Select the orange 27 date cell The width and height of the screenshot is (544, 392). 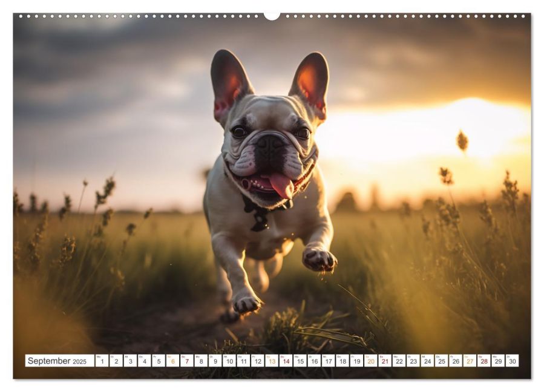(x=470, y=361)
